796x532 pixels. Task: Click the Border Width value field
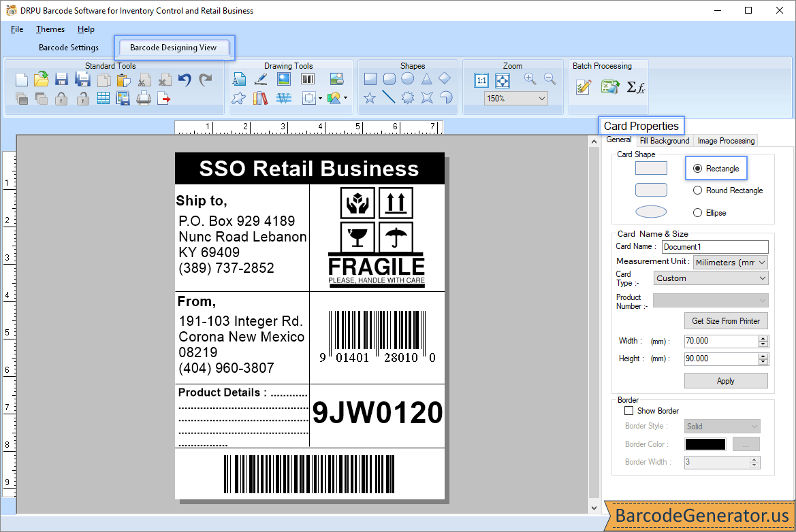[717, 462]
